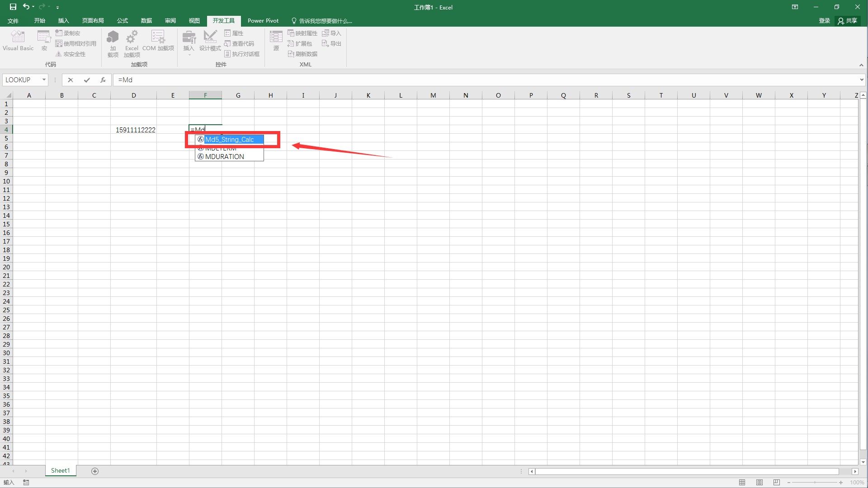Switch to the Power Pivot tab
868x488 pixels.
(263, 20)
